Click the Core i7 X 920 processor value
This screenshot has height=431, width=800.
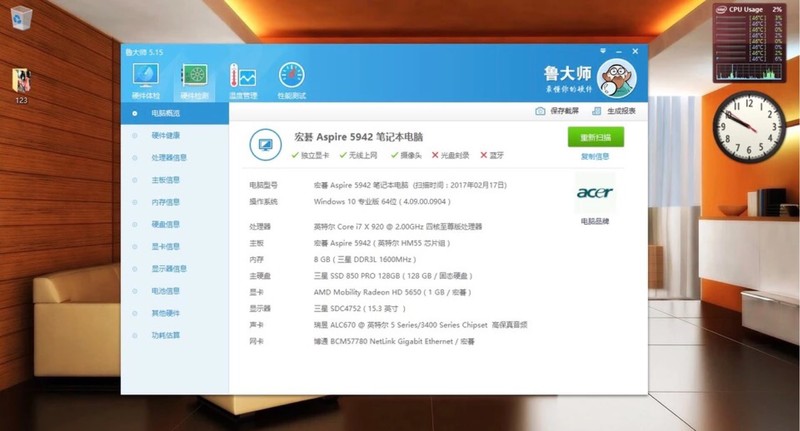(398, 226)
